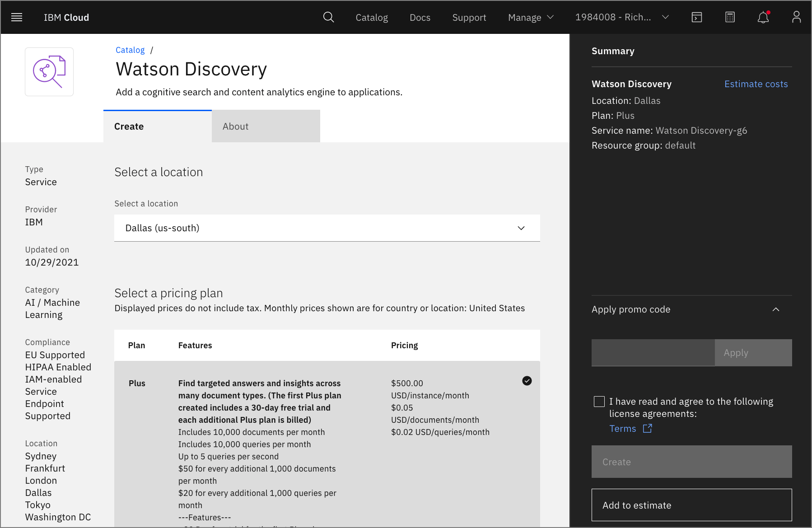
Task: Click the promo code input field
Action: coord(653,353)
